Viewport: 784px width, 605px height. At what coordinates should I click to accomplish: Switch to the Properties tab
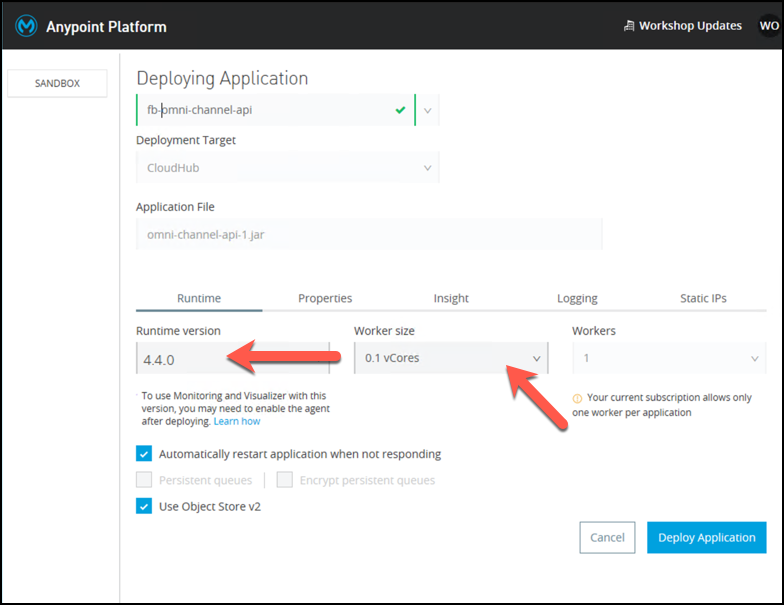[x=325, y=298]
